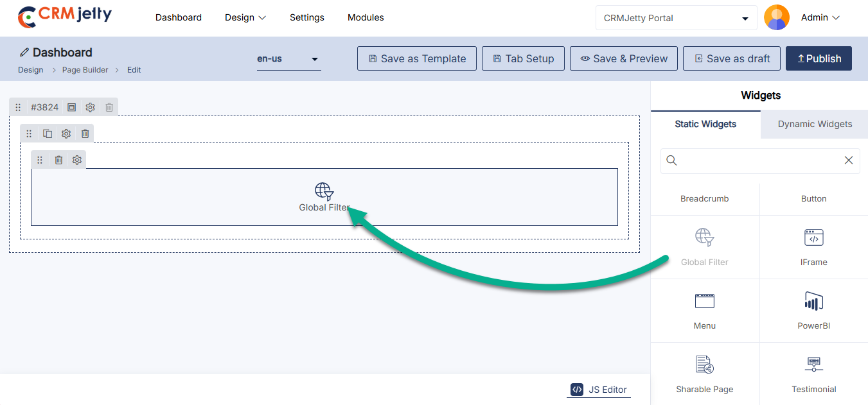The image size is (868, 405).
Task: Select the Testimonial widget icon
Action: point(813,365)
